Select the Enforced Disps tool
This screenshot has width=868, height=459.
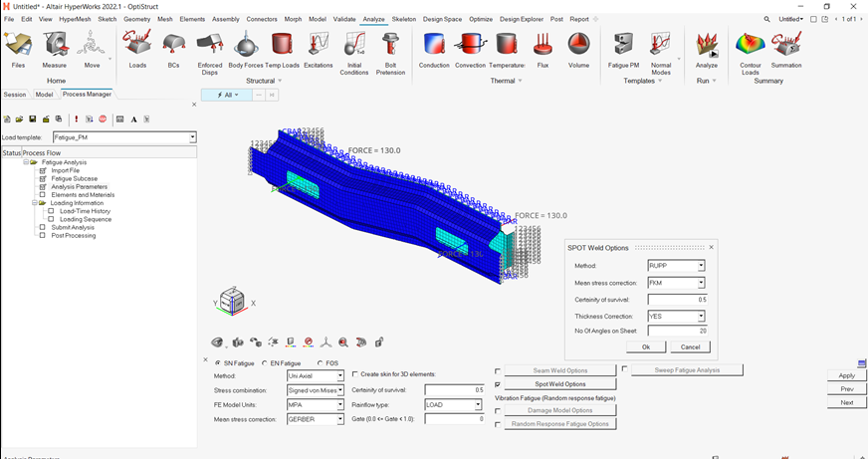point(209,45)
